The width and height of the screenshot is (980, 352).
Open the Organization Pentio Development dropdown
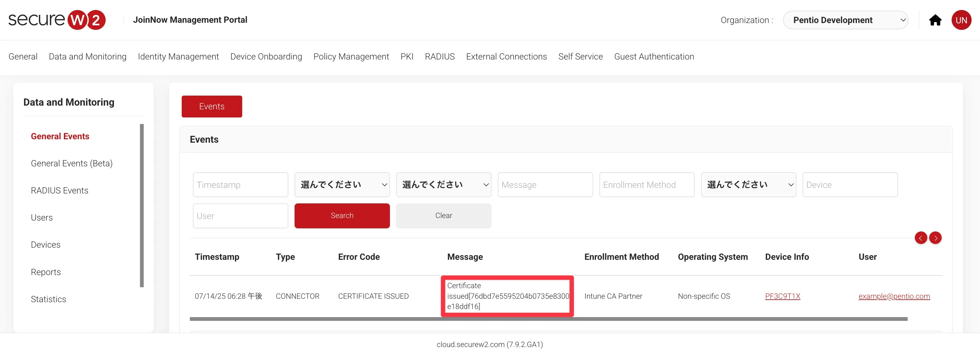point(845,20)
